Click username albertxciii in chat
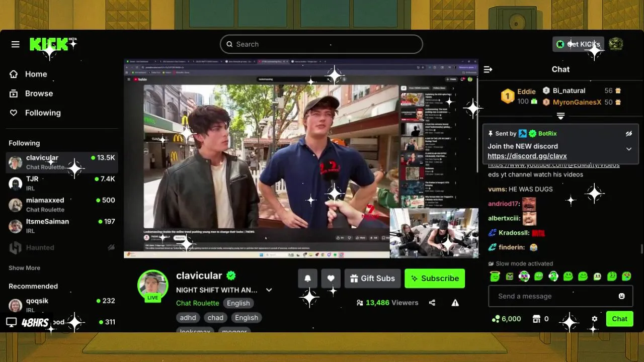 (x=504, y=218)
